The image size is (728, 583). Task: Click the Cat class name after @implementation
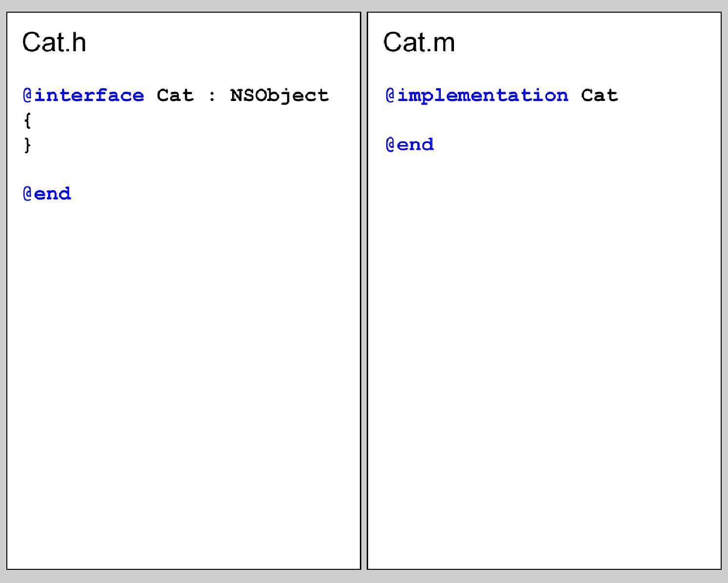click(x=599, y=95)
